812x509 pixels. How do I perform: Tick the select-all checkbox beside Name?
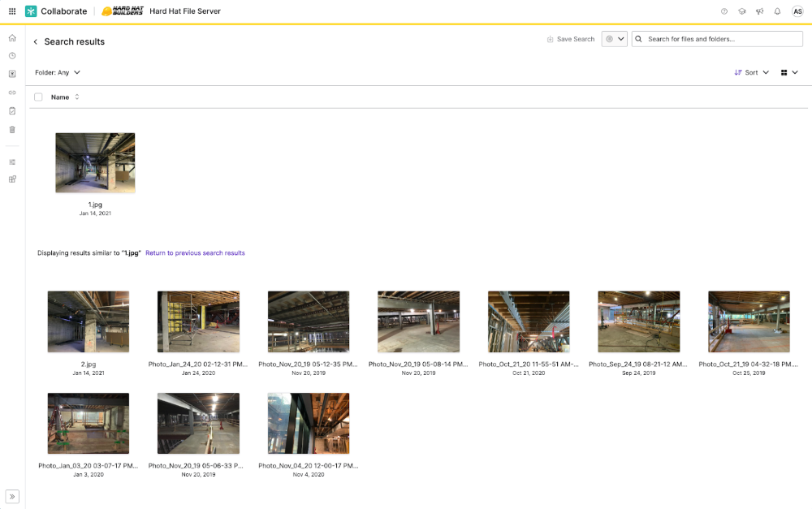pyautogui.click(x=38, y=97)
